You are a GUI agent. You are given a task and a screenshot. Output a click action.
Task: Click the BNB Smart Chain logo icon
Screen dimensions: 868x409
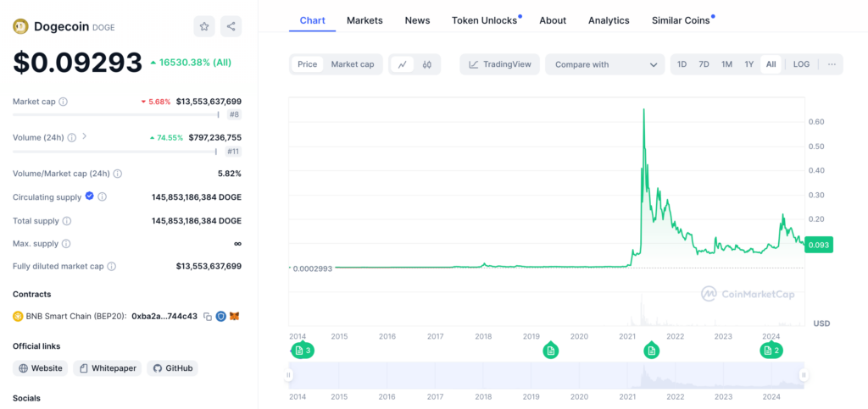(x=18, y=316)
